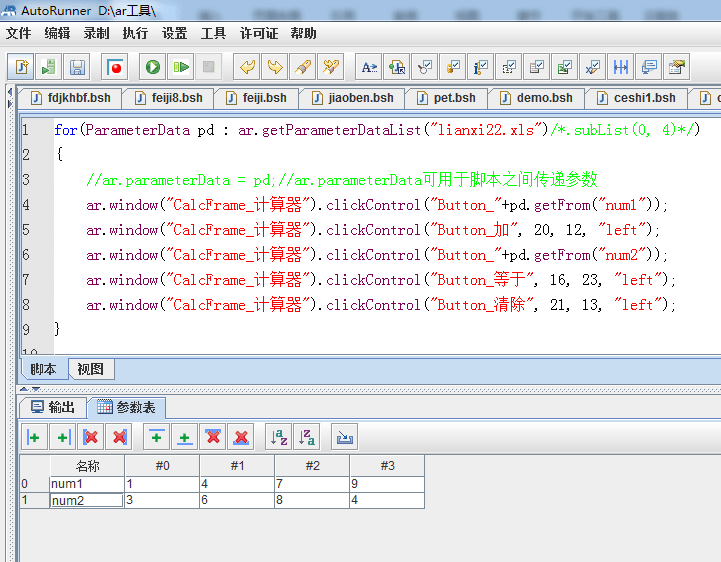Sort parameter table descending Z-A
This screenshot has width=721, height=562.
tap(307, 437)
